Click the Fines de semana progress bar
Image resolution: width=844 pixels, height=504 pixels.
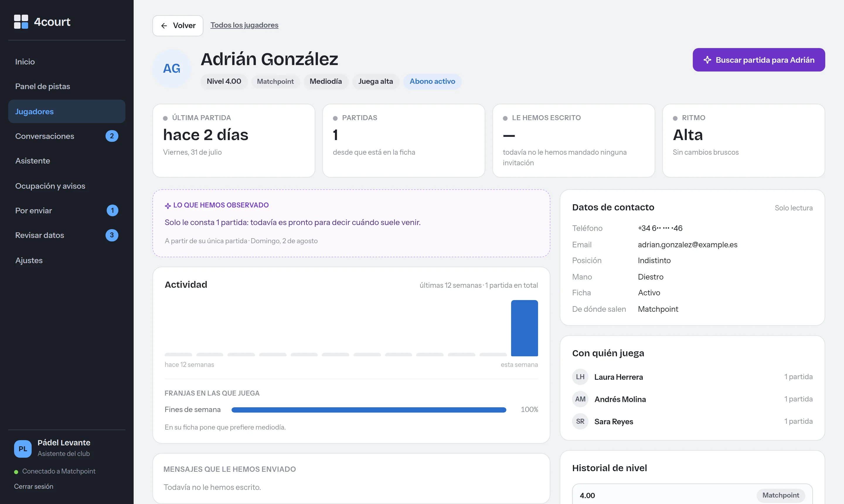[369, 410]
